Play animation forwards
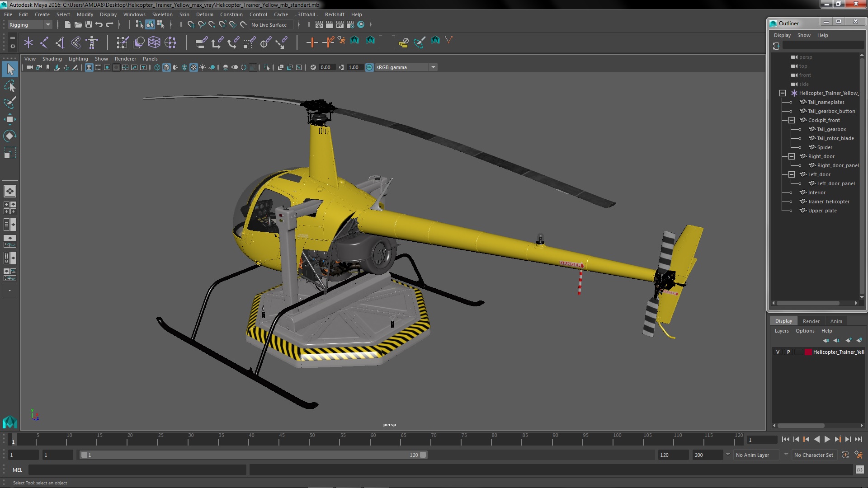 (x=827, y=439)
